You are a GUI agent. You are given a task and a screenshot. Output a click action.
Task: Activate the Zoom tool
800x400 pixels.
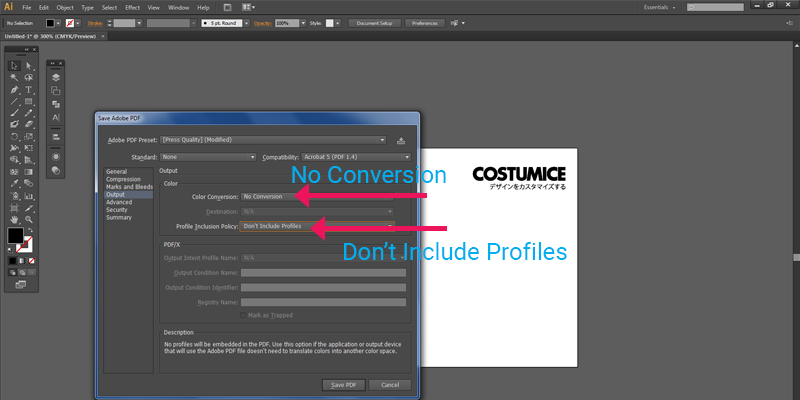click(x=29, y=219)
